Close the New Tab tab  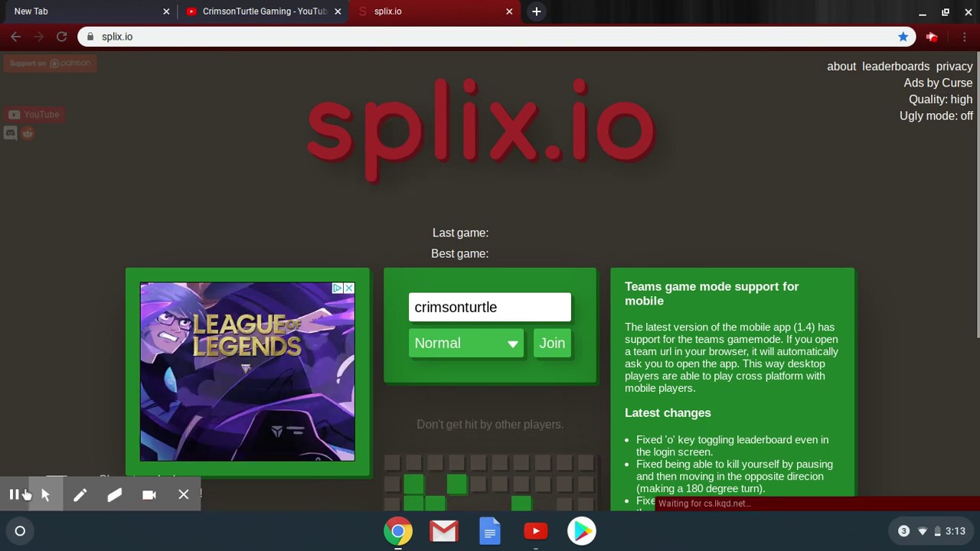pos(166,11)
